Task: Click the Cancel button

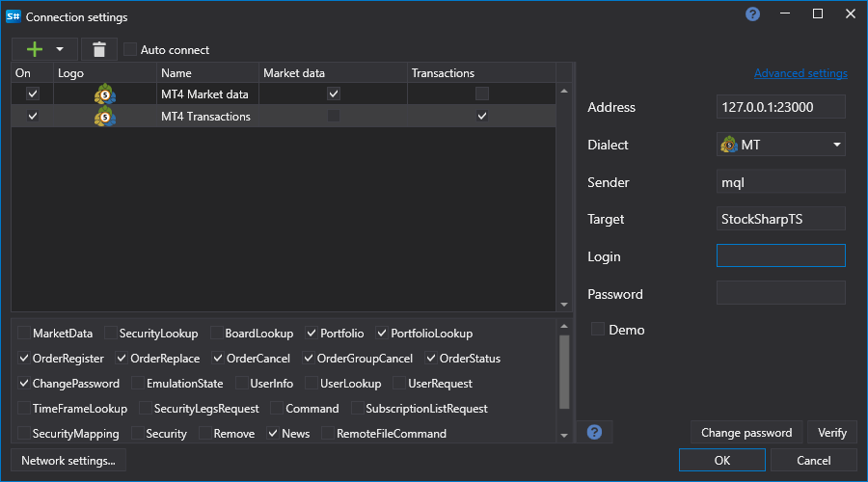Action: pos(813,460)
